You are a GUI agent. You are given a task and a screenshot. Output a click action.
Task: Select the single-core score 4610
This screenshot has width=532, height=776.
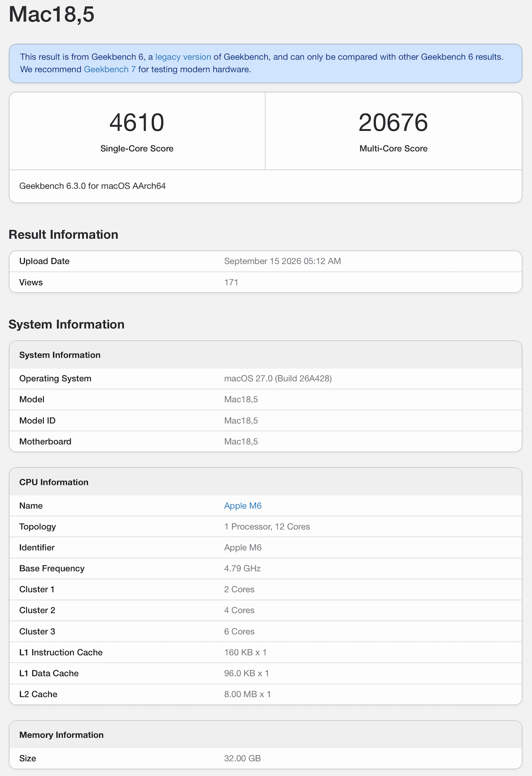tap(137, 122)
